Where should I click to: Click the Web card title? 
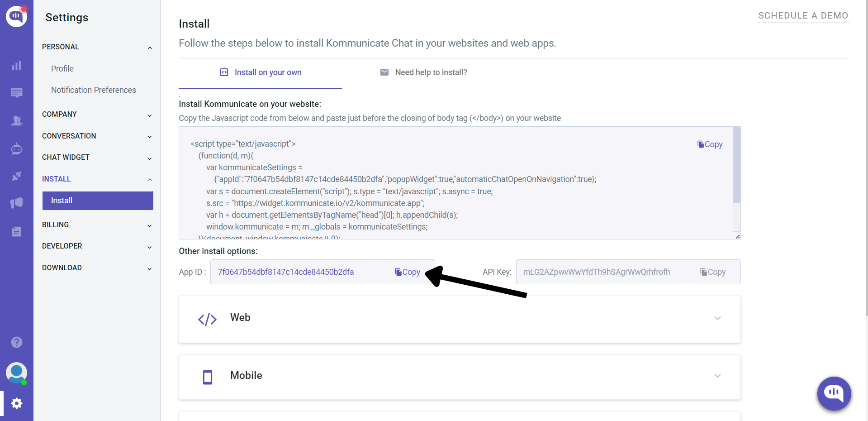coord(240,318)
